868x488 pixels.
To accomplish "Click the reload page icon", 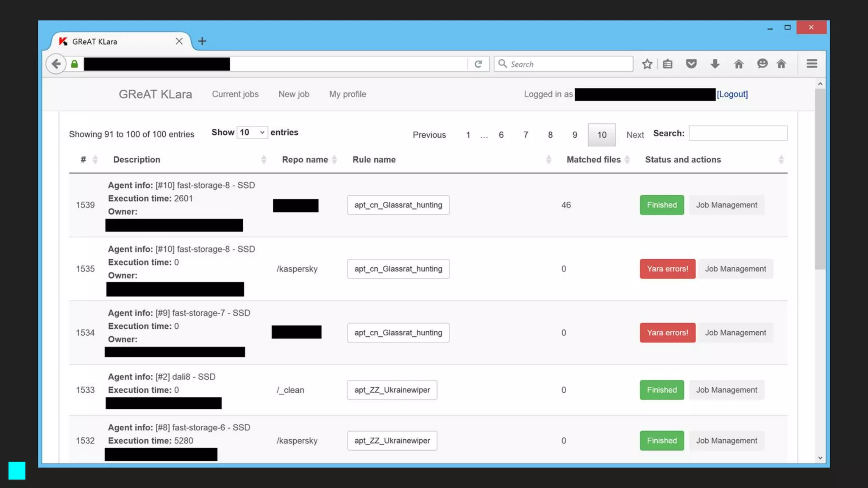I will 478,64.
